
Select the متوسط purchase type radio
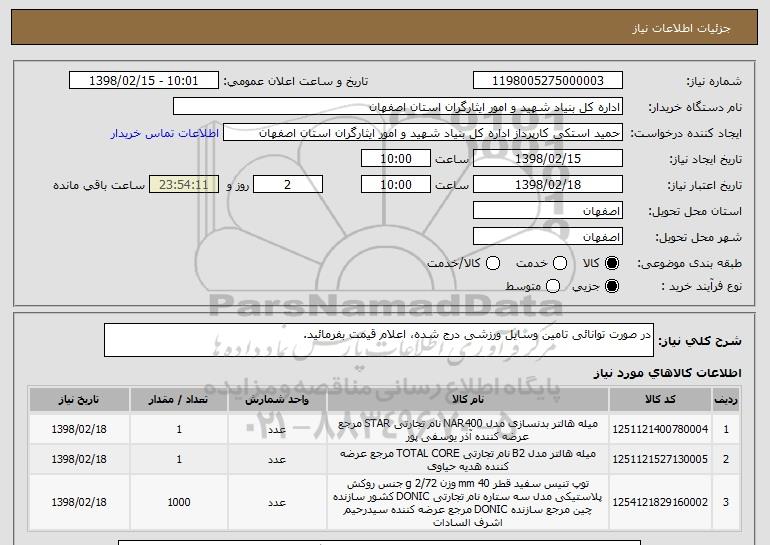[x=553, y=286]
